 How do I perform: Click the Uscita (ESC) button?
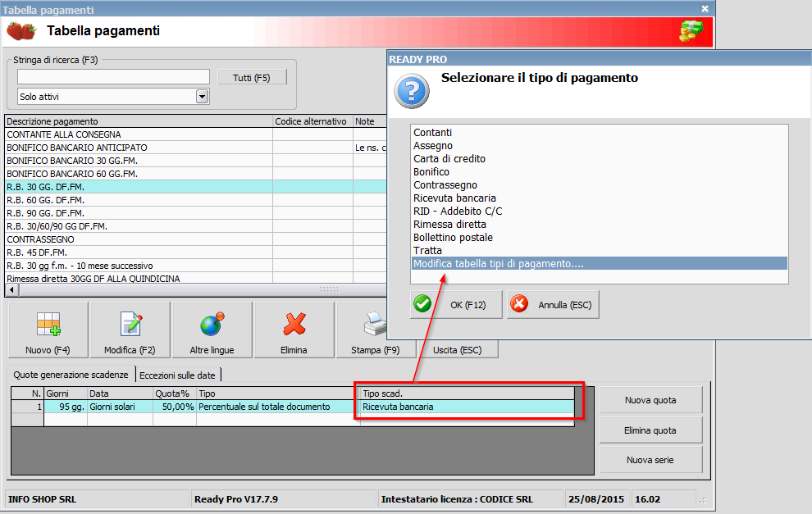tap(458, 349)
